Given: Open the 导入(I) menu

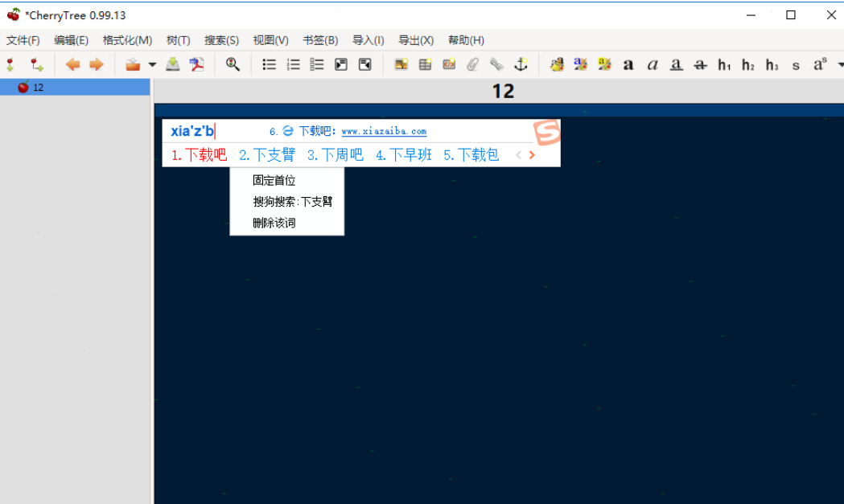Looking at the screenshot, I should pos(368,40).
